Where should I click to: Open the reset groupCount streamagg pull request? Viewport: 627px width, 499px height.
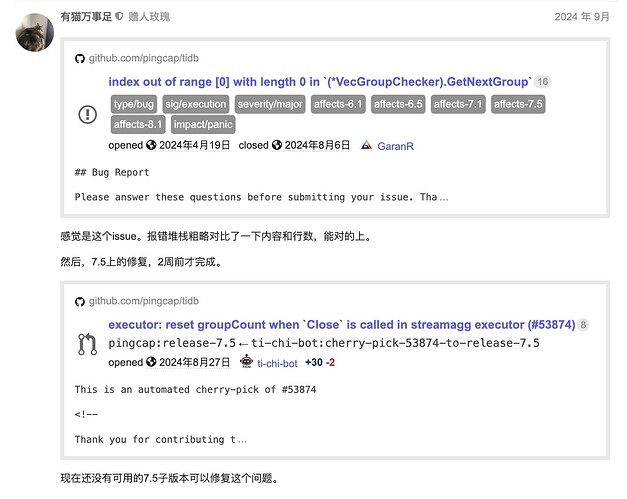point(341,325)
